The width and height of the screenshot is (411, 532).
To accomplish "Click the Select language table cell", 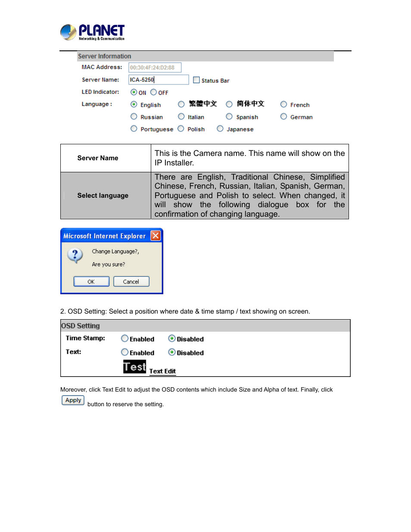I will click(106, 196).
